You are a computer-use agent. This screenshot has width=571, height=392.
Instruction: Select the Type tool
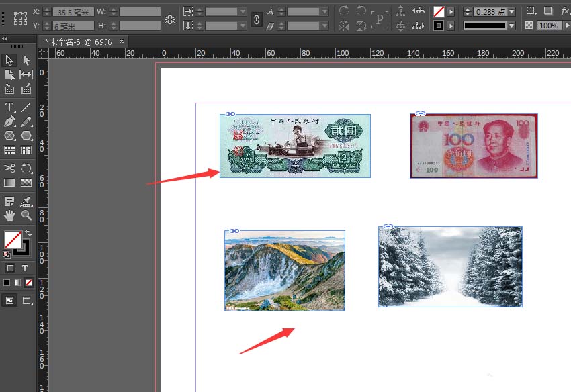tap(9, 107)
